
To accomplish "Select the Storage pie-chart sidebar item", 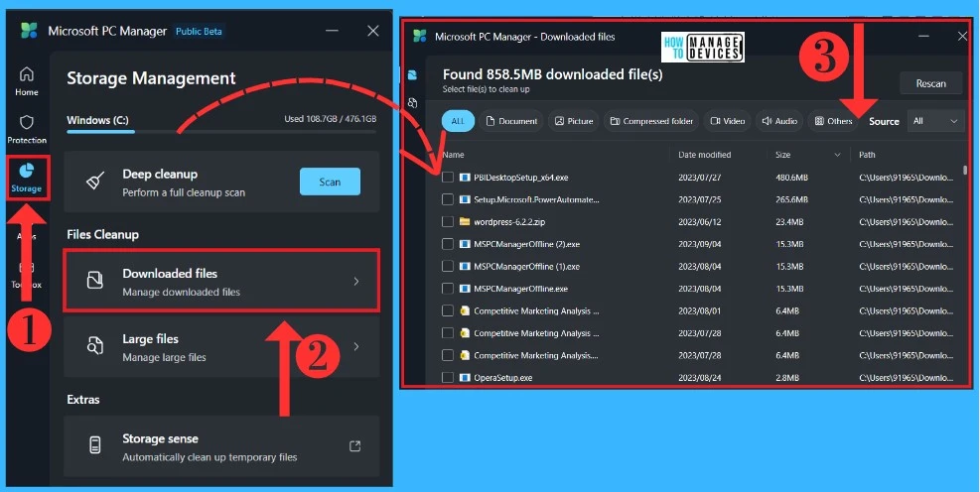I will pos(26,177).
